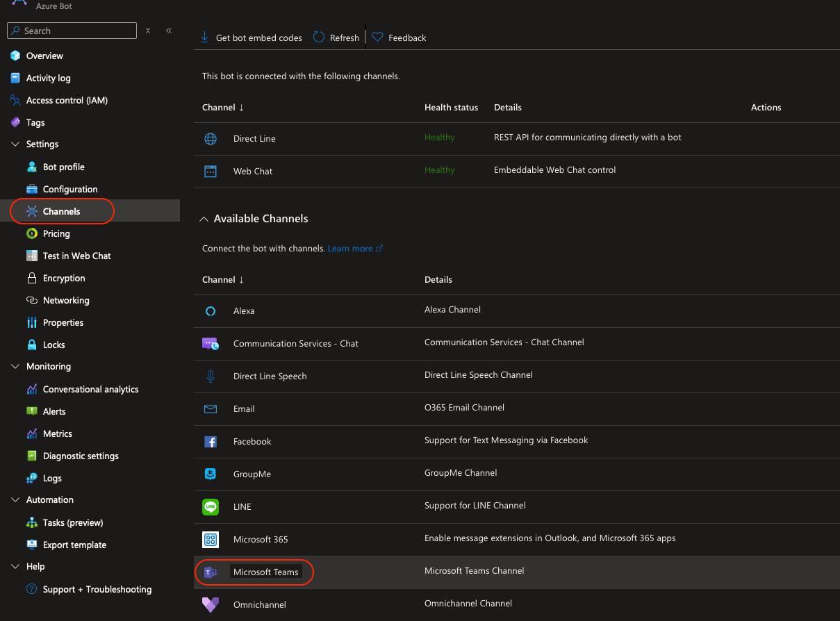
Task: Click the Properties bars icon
Action: tap(32, 322)
